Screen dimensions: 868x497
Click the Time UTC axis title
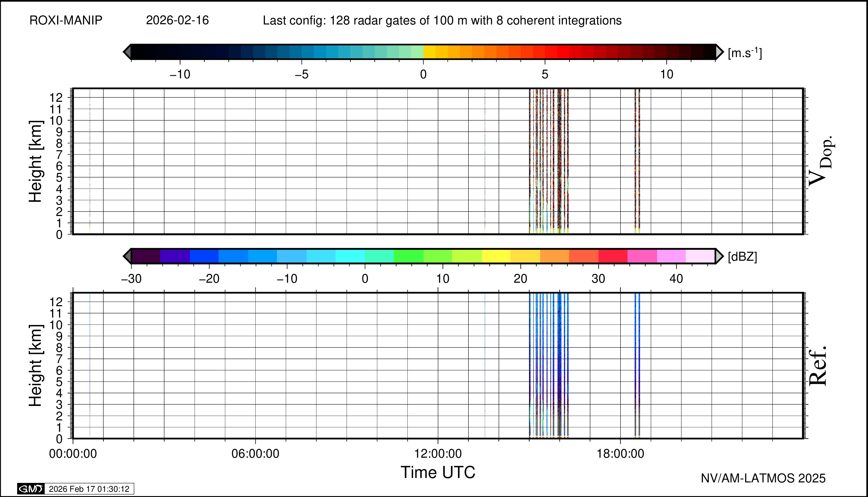click(x=438, y=473)
